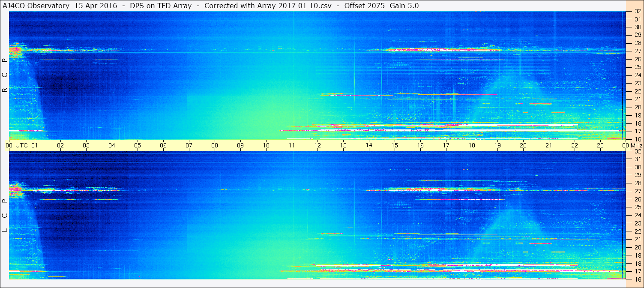Select the 17 hour mark on time axis
This screenshot has width=644, height=288.
pyautogui.click(x=446, y=145)
